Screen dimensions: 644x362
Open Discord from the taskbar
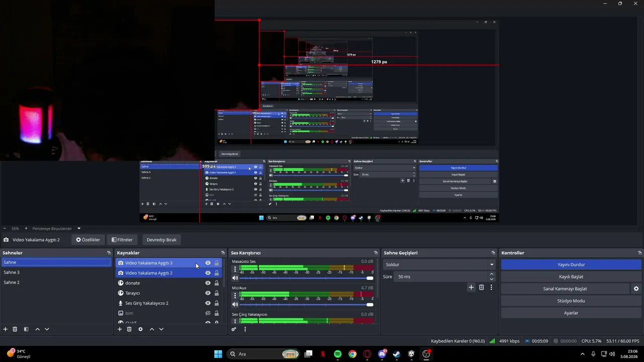coord(382,354)
